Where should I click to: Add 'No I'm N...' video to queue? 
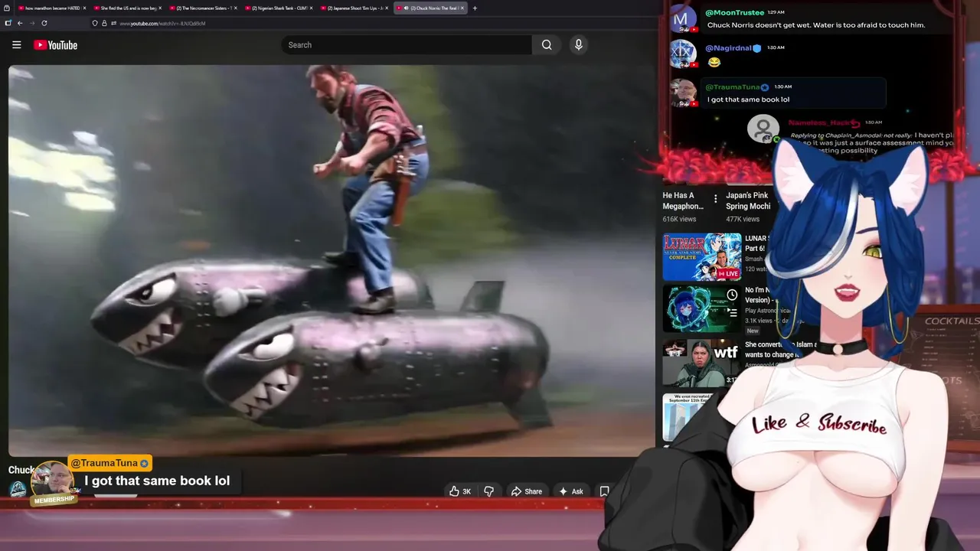[x=732, y=312]
